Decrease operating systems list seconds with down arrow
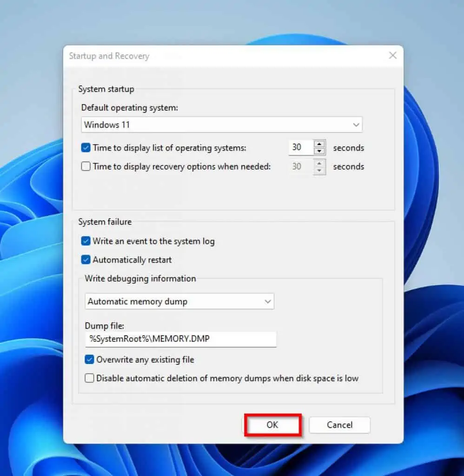Image resolution: width=464 pixels, height=476 pixels. point(319,152)
